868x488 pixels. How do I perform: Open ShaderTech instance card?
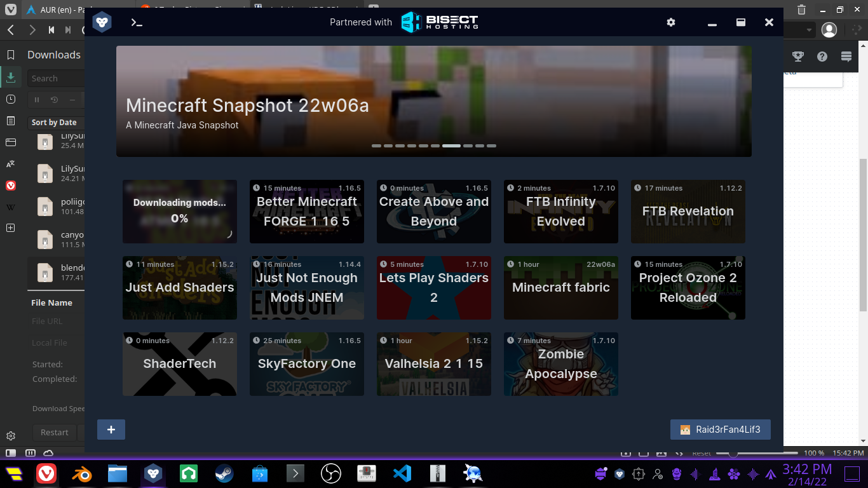pyautogui.click(x=180, y=364)
